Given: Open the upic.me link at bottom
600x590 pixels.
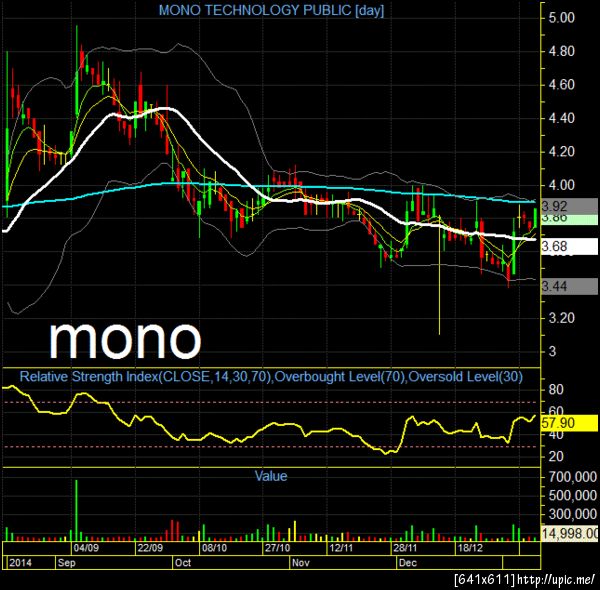Looking at the screenshot, I should click(x=555, y=579).
